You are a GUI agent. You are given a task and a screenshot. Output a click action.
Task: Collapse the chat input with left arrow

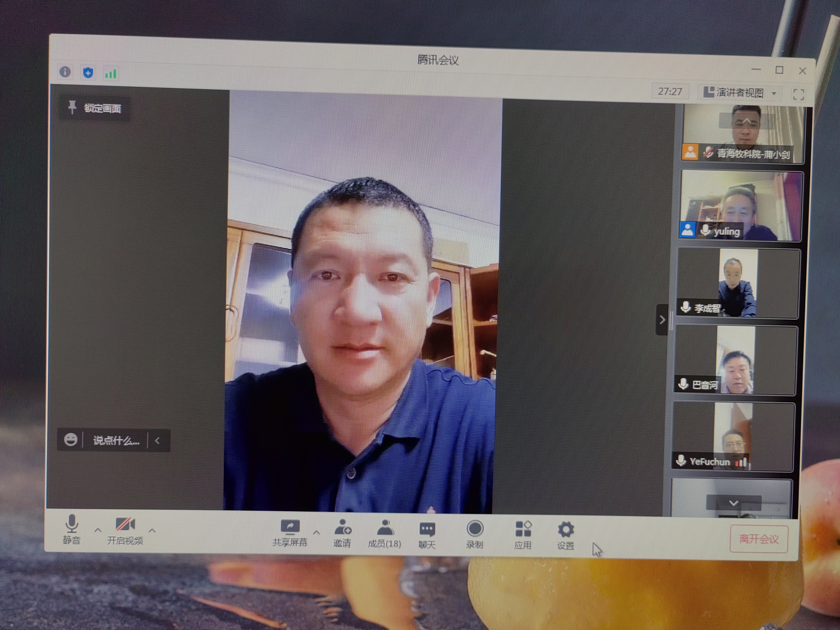click(x=157, y=441)
